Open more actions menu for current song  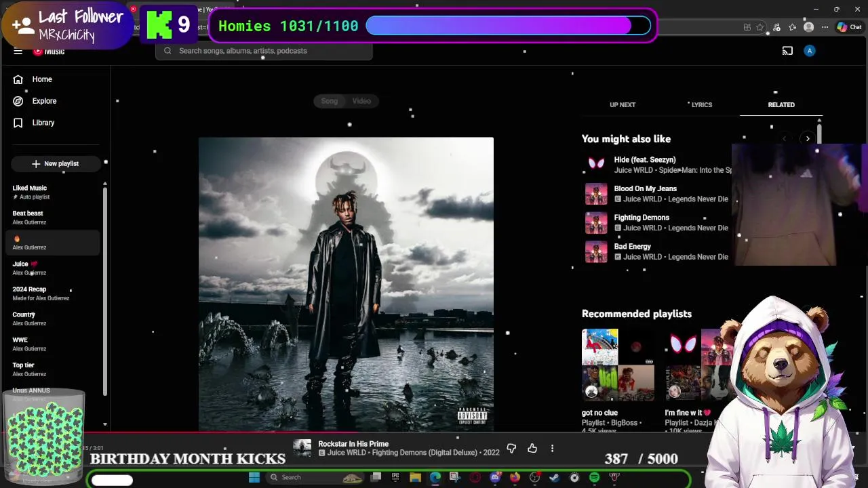click(552, 448)
